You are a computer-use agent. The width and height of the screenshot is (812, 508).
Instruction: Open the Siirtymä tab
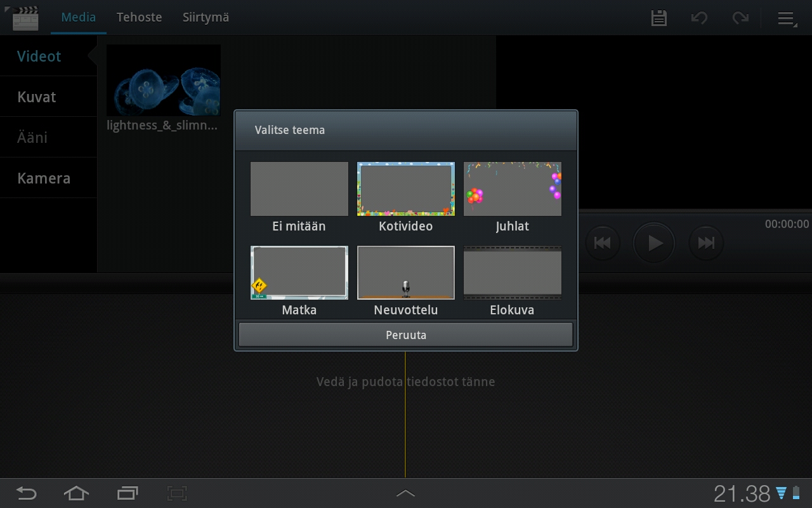pos(206,17)
